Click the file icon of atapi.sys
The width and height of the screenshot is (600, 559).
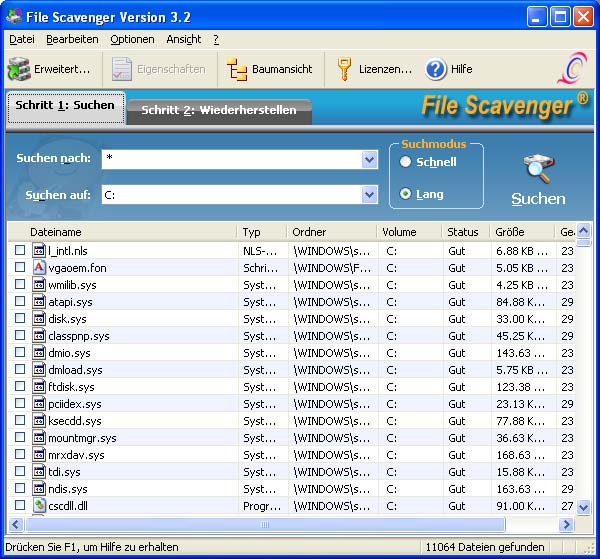click(x=39, y=302)
